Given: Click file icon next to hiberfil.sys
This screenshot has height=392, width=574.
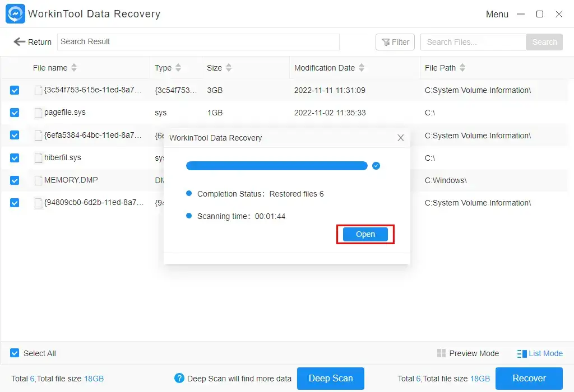Looking at the screenshot, I should pyautogui.click(x=38, y=158).
